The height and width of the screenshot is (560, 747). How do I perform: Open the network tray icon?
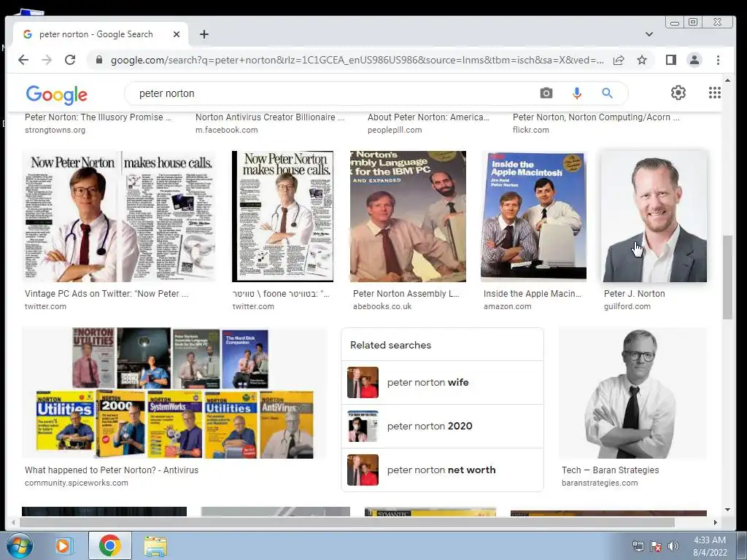coord(638,546)
